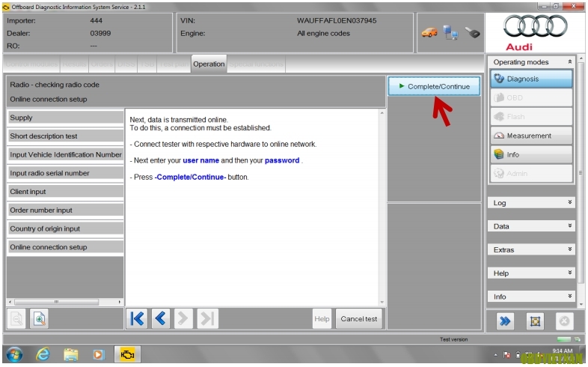Select the Flash operating mode
The height and width of the screenshot is (367, 588).
[531, 117]
